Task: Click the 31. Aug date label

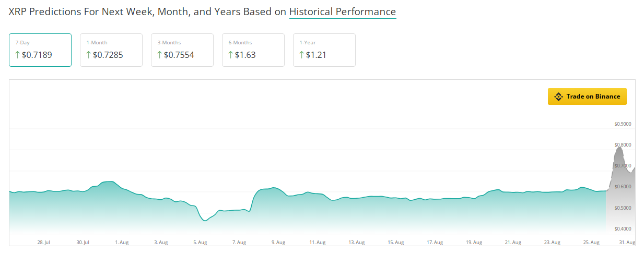Action: pyautogui.click(x=627, y=243)
